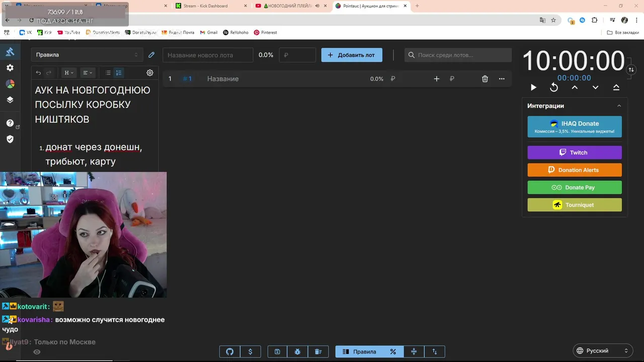The height and width of the screenshot is (362, 644).
Task: Click the eye icon below the chat
Action: (x=37, y=352)
